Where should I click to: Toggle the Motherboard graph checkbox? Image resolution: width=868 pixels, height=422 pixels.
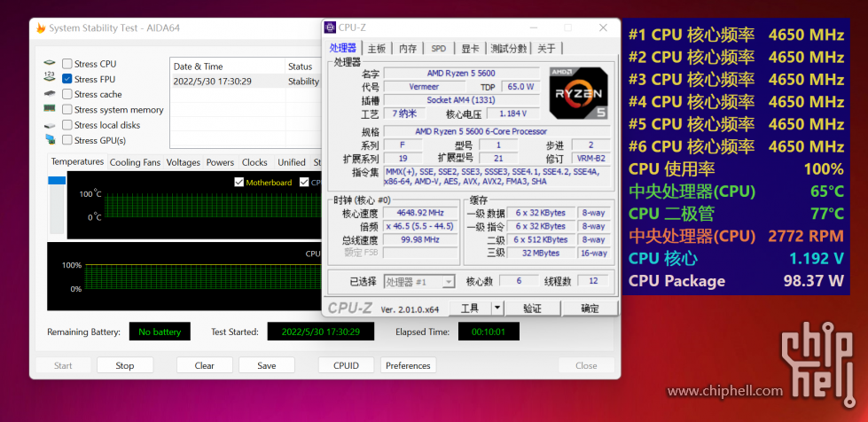pyautogui.click(x=239, y=183)
